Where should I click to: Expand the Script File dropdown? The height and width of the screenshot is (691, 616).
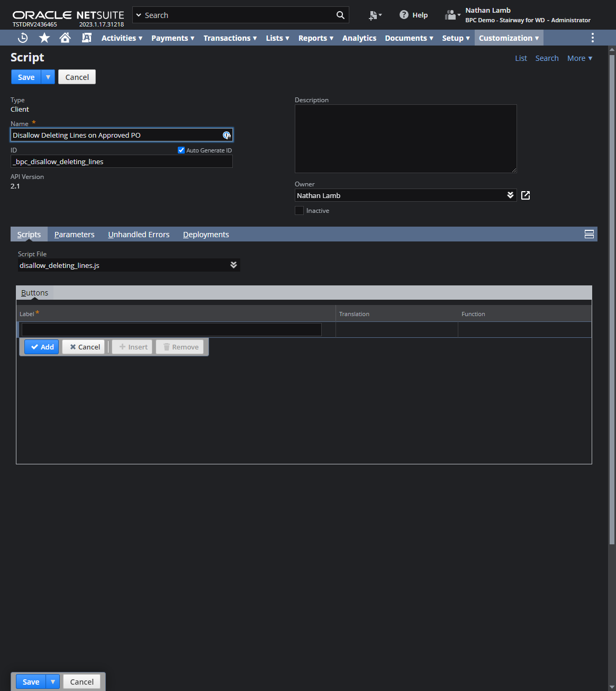(x=233, y=265)
